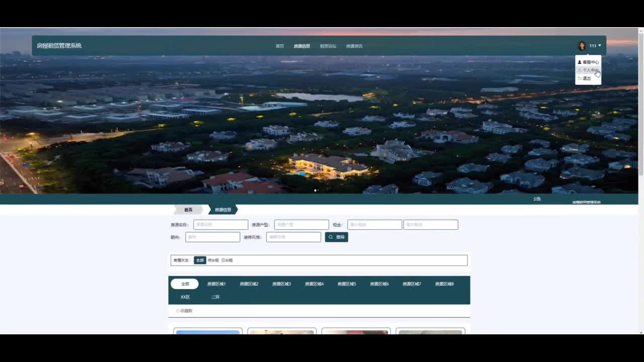
Task: Select 待出租 status filter
Action: 213,260
